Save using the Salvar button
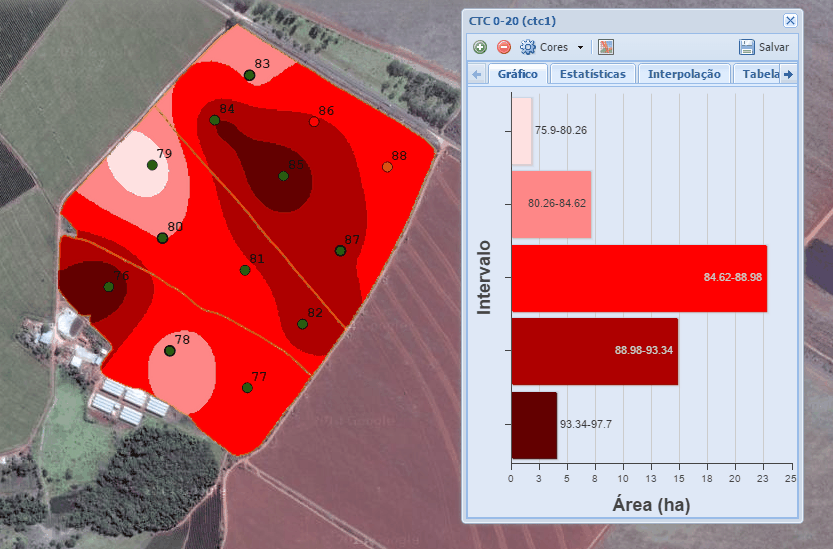This screenshot has width=833, height=549. [x=764, y=47]
